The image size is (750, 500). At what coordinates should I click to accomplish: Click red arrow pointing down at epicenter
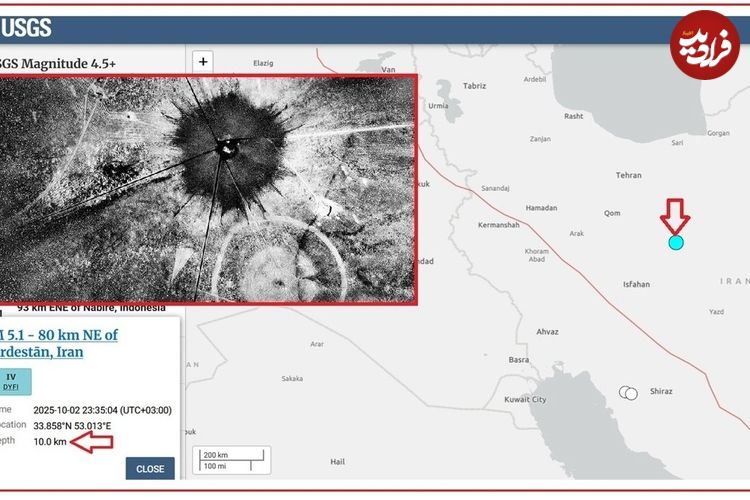(675, 215)
